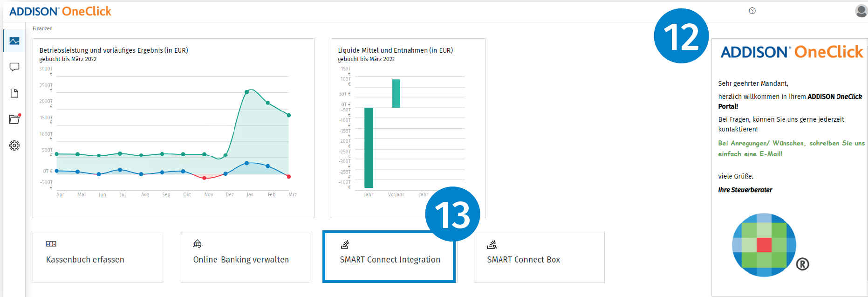Click the blue Jan data point

(x=246, y=163)
